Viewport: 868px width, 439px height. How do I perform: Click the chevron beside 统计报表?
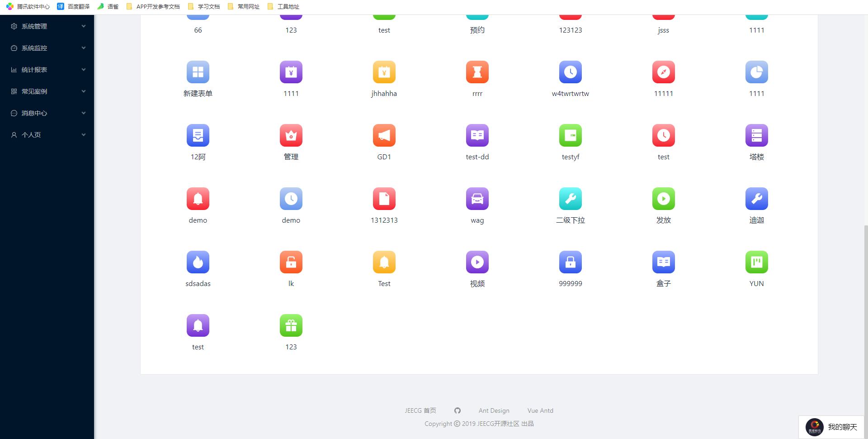click(x=84, y=70)
